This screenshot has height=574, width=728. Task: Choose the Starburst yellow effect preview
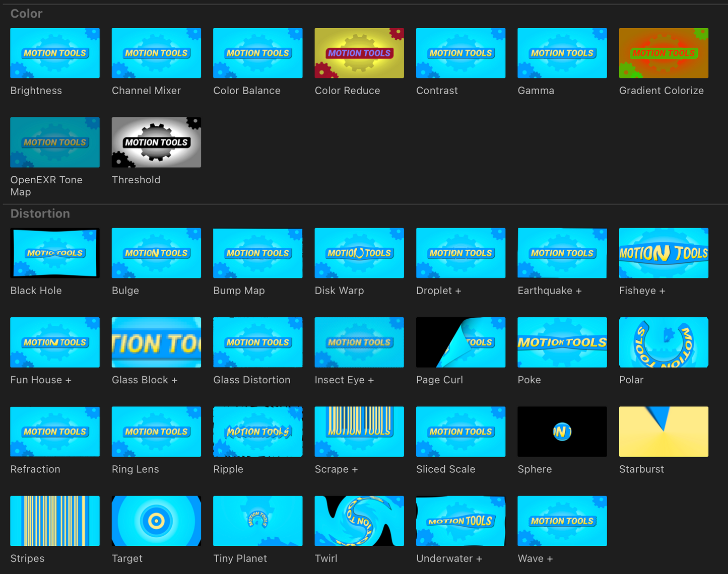click(664, 432)
